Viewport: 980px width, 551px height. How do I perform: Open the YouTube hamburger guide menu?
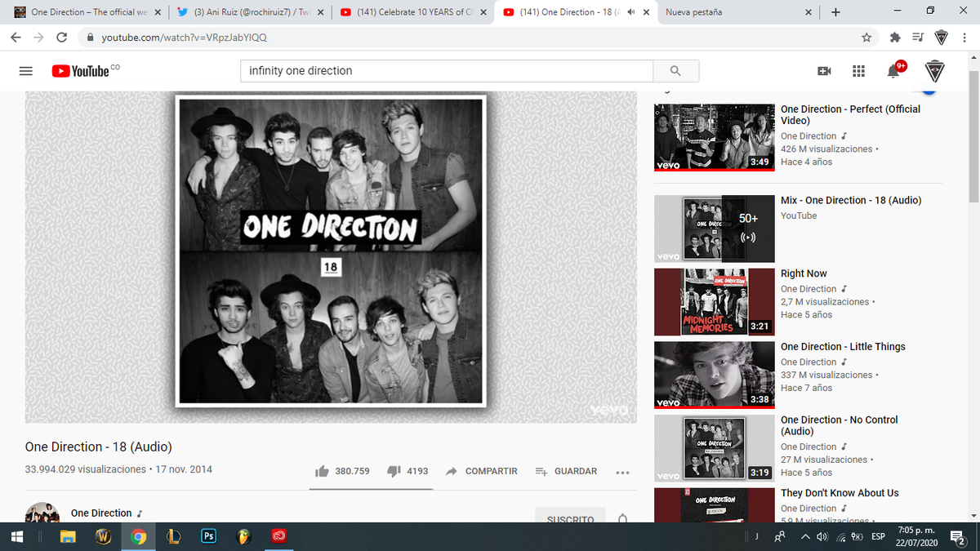click(x=26, y=71)
